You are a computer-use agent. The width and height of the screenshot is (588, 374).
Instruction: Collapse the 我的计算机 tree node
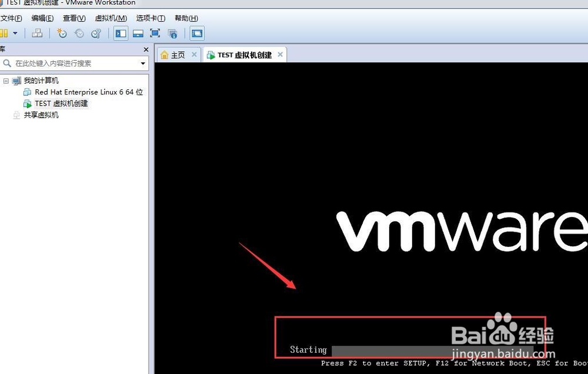click(x=6, y=81)
